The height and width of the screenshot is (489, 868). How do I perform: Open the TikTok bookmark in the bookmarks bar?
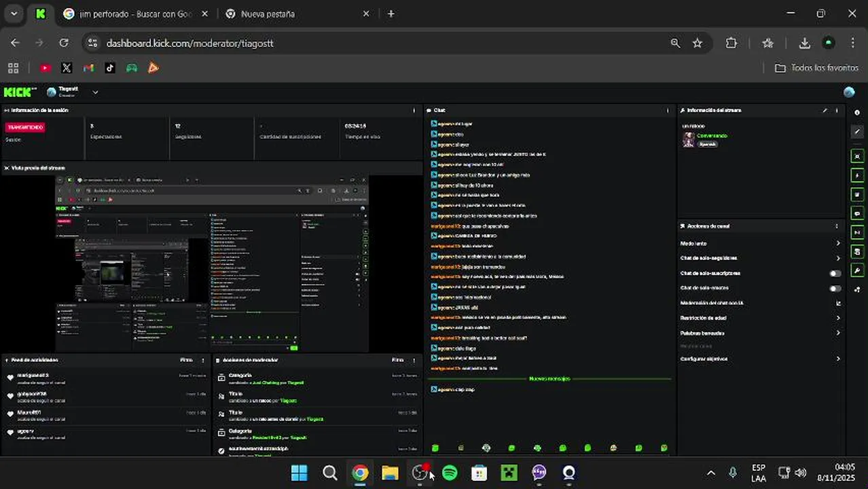pyautogui.click(x=110, y=68)
